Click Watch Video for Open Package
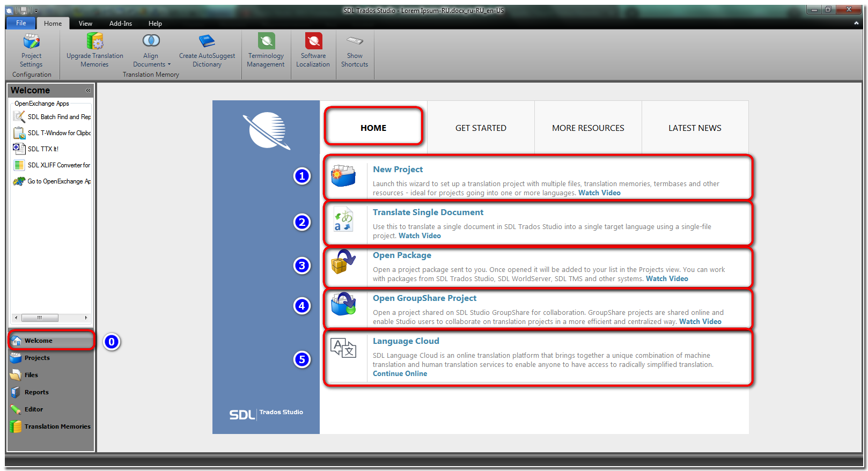 click(667, 279)
